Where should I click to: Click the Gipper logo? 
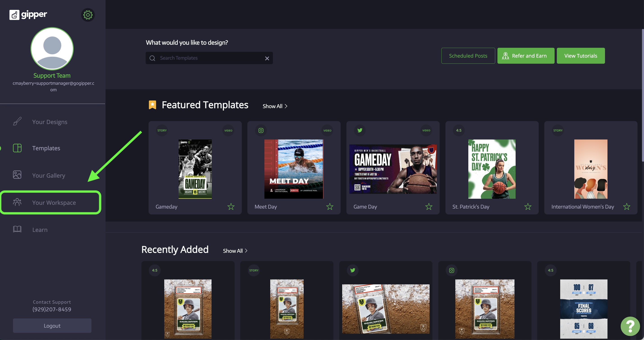click(x=28, y=15)
